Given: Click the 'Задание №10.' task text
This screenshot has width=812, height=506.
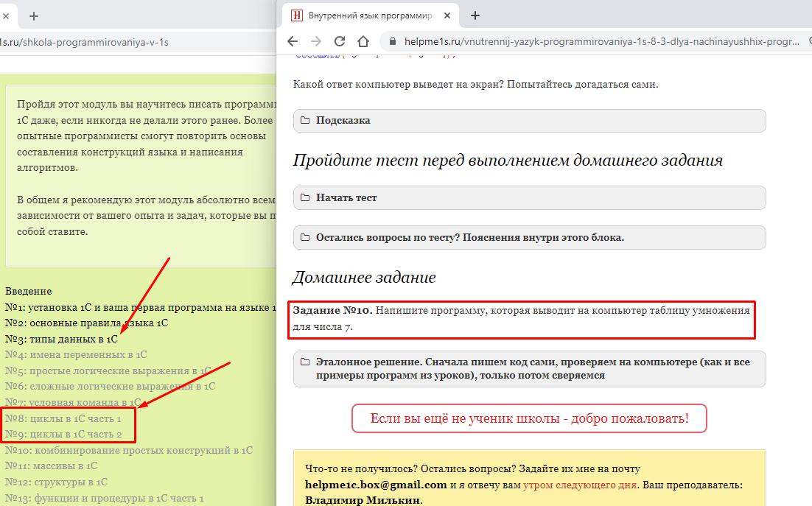Looking at the screenshot, I should pyautogui.click(x=332, y=310).
